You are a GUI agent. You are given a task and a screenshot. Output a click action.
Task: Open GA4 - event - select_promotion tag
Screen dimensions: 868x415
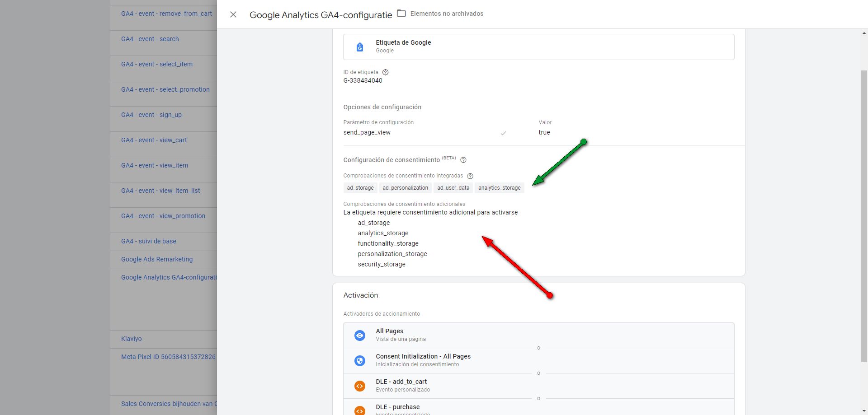[x=165, y=89]
